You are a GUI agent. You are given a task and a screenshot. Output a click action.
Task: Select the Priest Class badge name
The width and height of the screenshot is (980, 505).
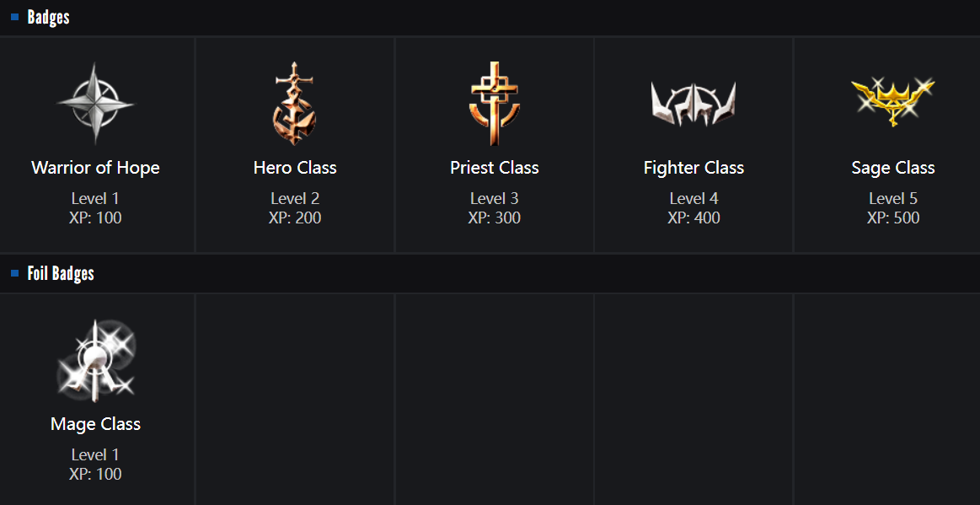point(495,168)
